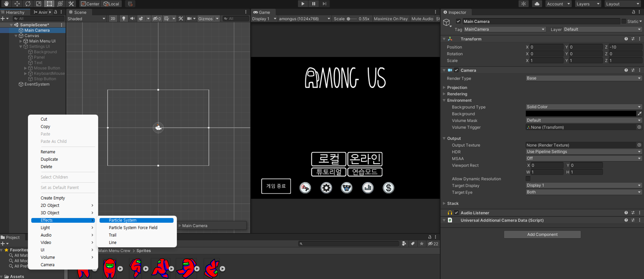This screenshot has width=644, height=279.
Task: Open custom editor tools
Action: [x=71, y=4]
